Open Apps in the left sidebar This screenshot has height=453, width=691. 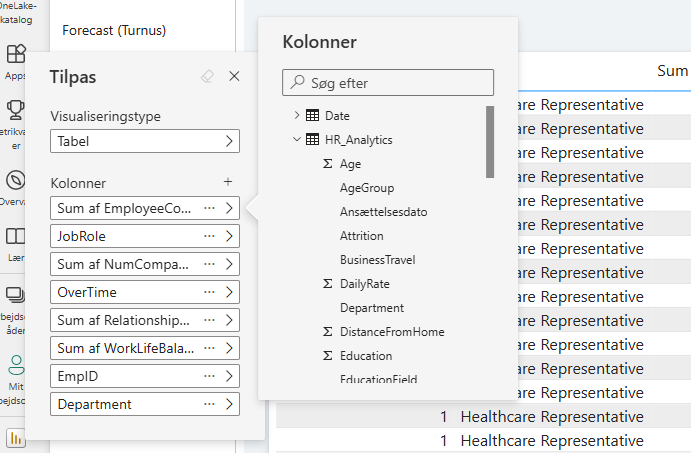point(16,60)
